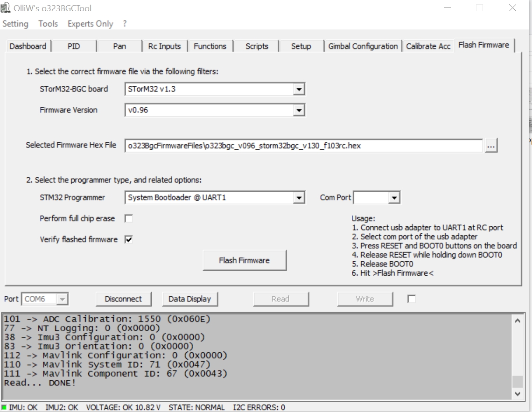Select a Com Port from the dropdown
Screen dimensions: 532x412
tap(394, 198)
